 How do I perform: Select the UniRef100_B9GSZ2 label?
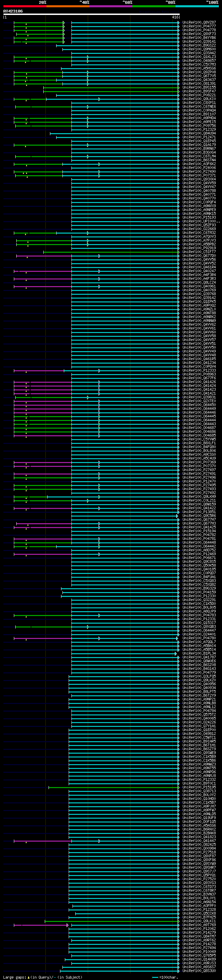click(199, 45)
